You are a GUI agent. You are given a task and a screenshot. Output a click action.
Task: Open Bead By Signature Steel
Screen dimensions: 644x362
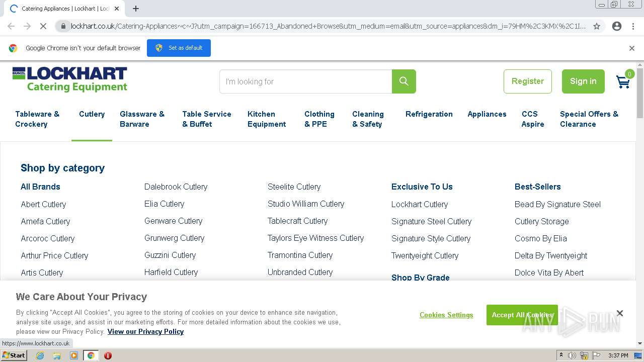[x=557, y=204]
